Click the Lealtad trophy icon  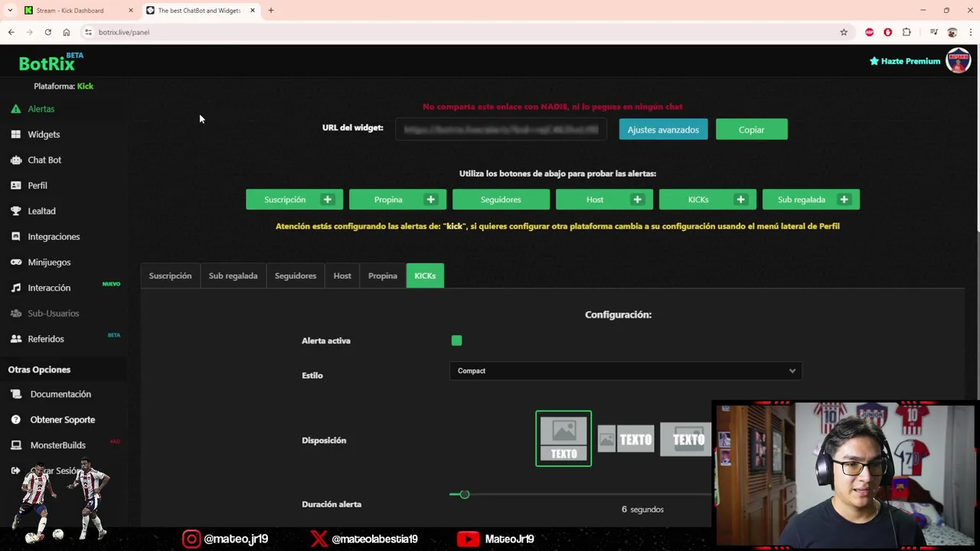coord(15,210)
